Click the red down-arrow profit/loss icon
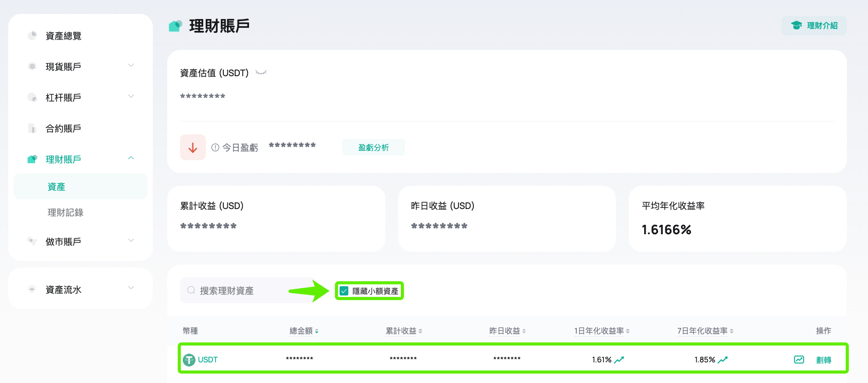Screen dimensions: 868x383 tap(193, 147)
